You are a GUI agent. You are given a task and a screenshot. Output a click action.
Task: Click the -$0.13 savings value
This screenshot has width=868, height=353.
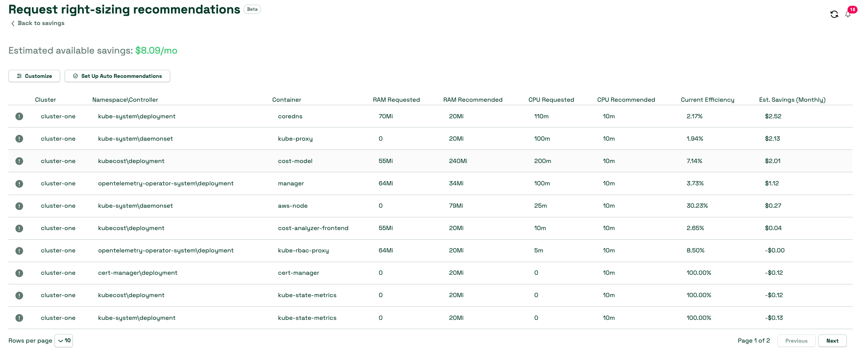coord(774,318)
